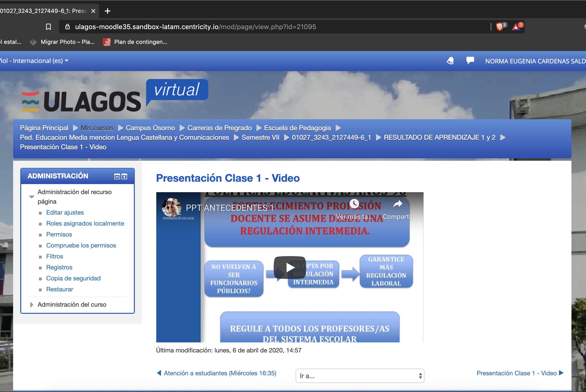Open Mis cursos breadcrumb
This screenshot has height=392, width=586.
pos(97,128)
